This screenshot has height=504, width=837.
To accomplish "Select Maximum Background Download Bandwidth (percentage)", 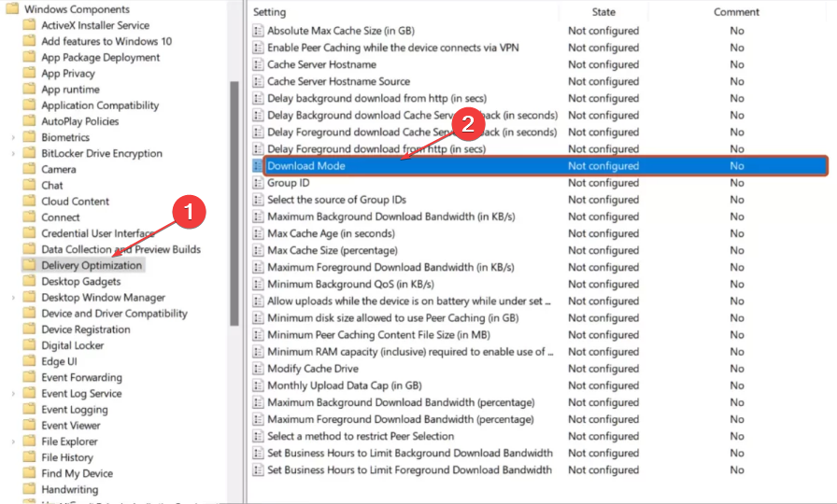I will [x=401, y=402].
